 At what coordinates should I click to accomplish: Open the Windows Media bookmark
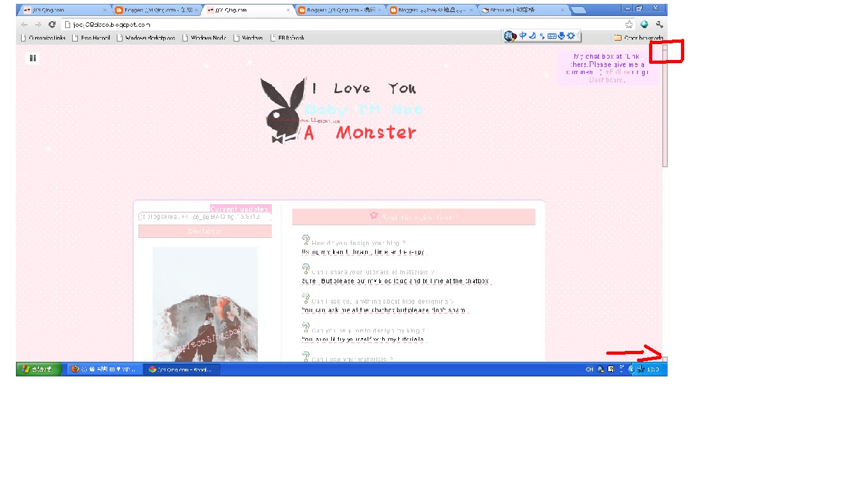(x=204, y=38)
